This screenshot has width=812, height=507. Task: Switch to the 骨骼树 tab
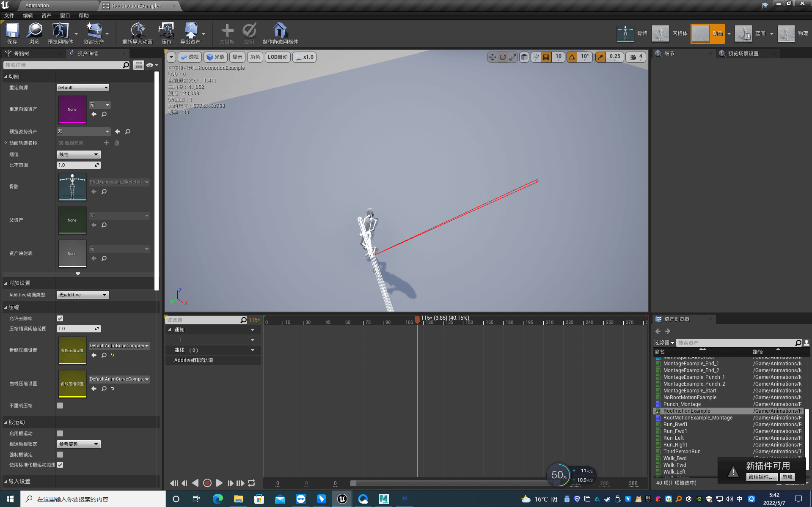point(21,54)
